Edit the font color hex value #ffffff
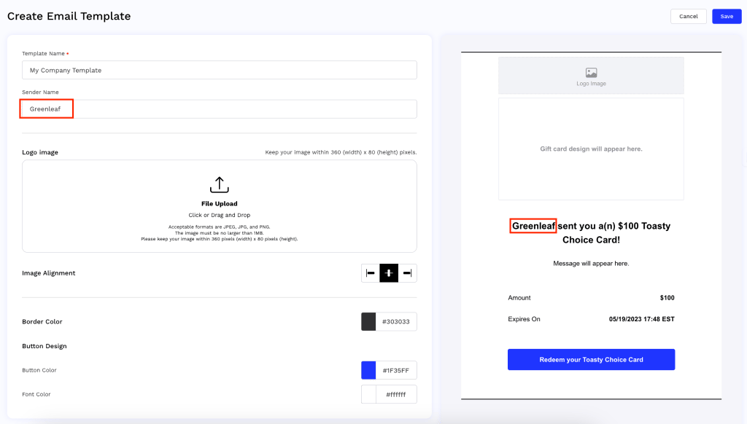The image size is (747, 424). pyautogui.click(x=396, y=394)
